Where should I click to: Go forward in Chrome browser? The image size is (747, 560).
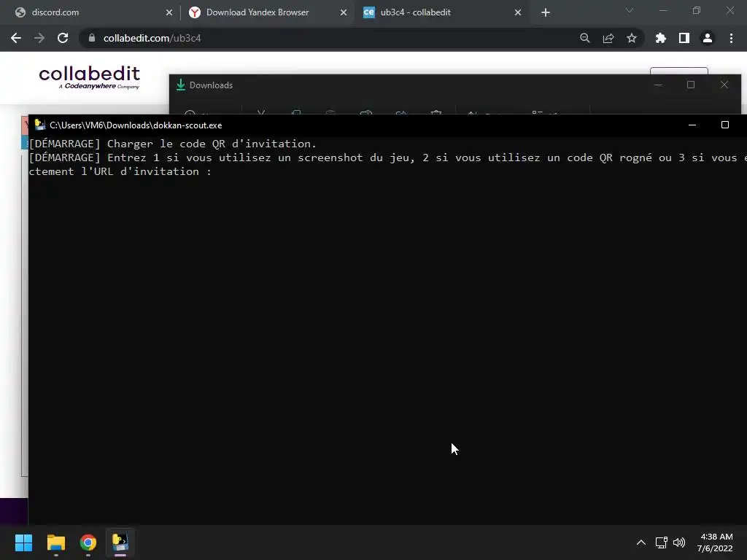39,38
